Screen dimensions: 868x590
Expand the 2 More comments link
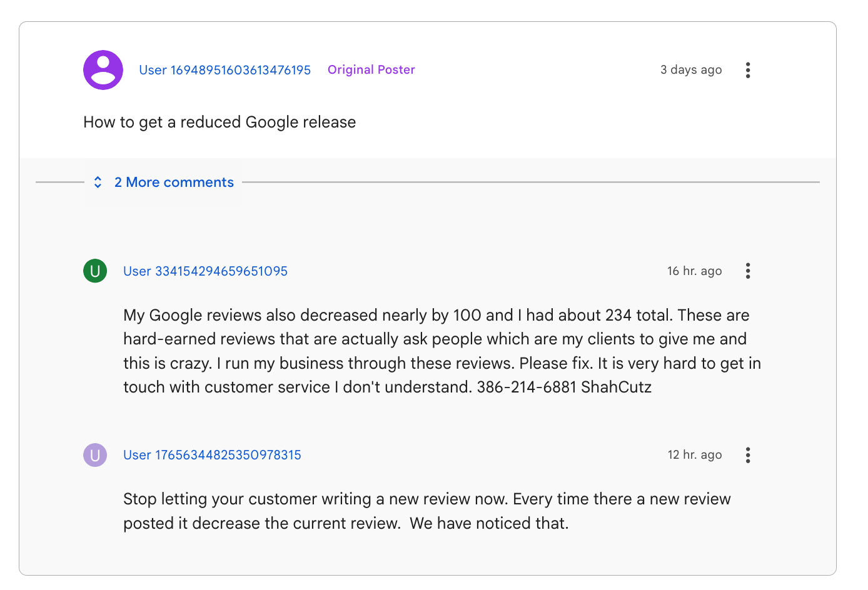[174, 182]
